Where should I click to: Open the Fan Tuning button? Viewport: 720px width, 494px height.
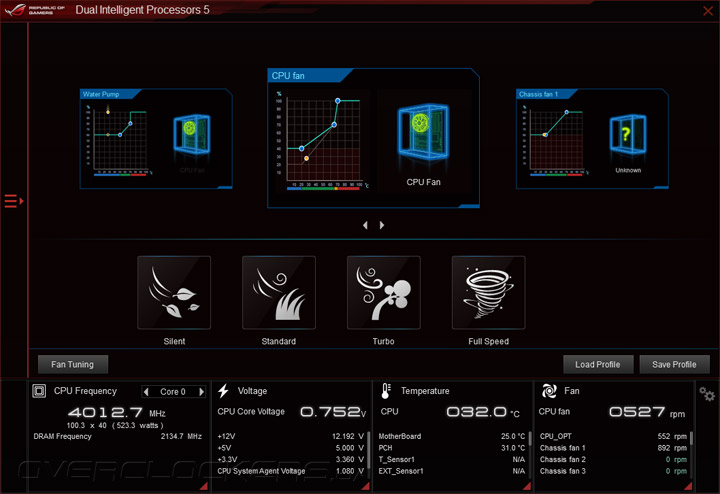73,365
